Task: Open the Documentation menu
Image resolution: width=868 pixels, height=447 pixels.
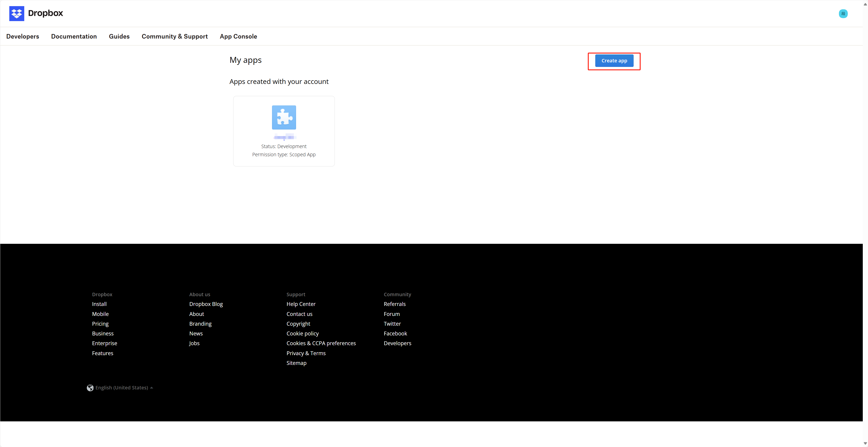Action: [x=74, y=37]
